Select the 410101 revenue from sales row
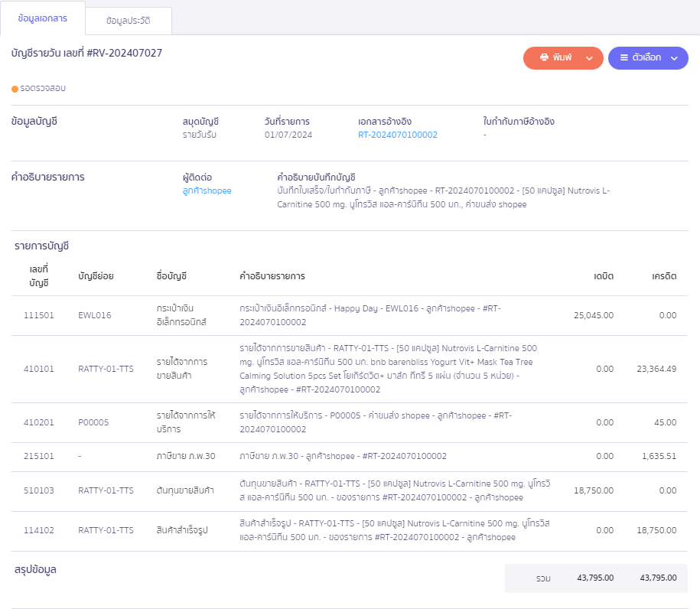 [39, 369]
